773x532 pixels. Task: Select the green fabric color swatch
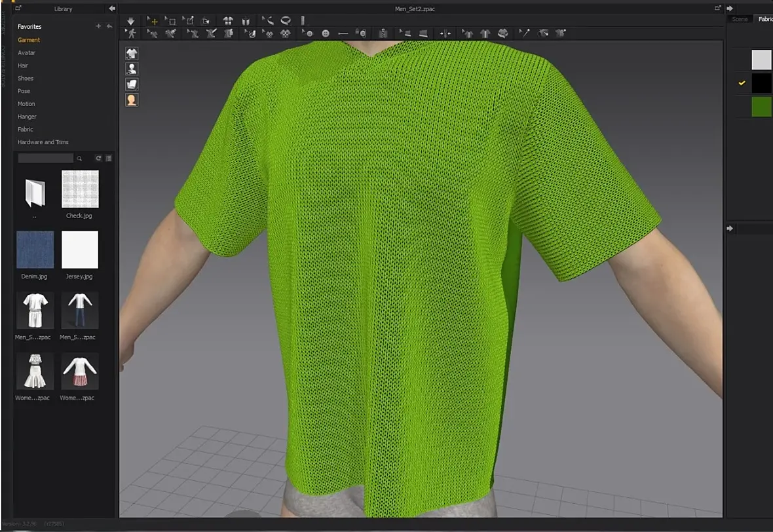761,107
